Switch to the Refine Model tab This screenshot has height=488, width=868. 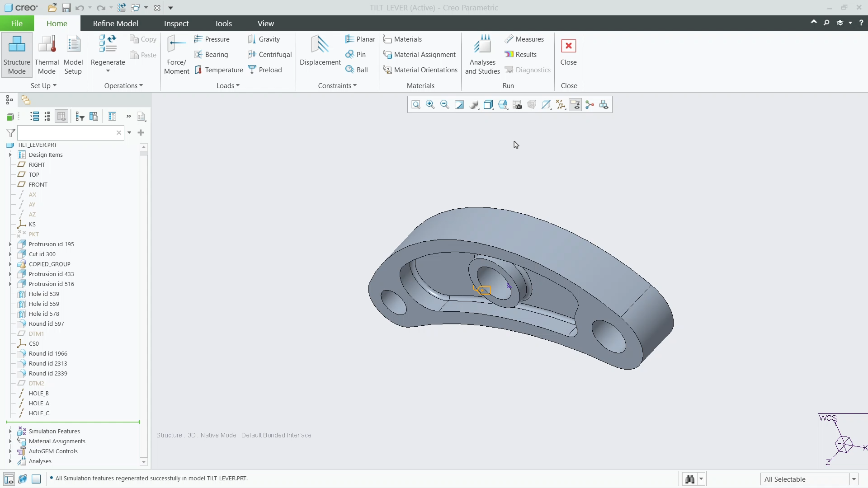pyautogui.click(x=115, y=23)
